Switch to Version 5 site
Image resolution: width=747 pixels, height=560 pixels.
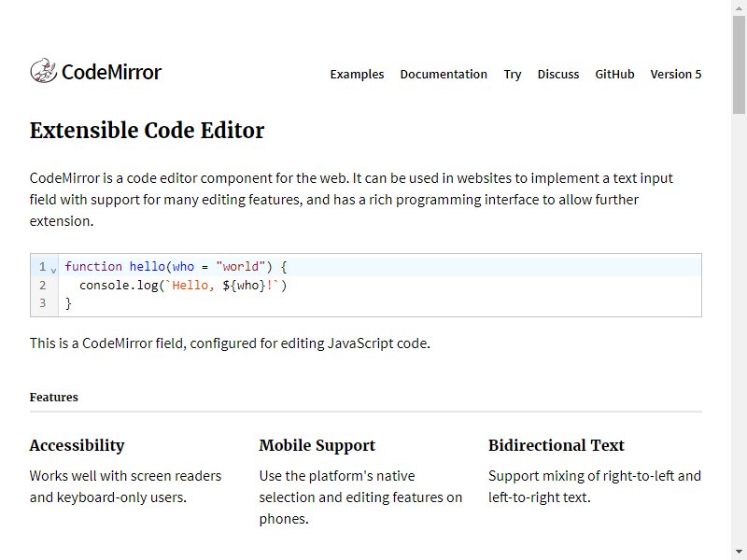(x=675, y=75)
